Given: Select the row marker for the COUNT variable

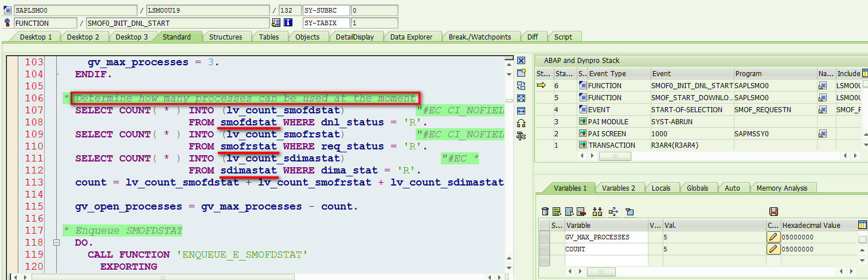Looking at the screenshot, I should point(545,249).
